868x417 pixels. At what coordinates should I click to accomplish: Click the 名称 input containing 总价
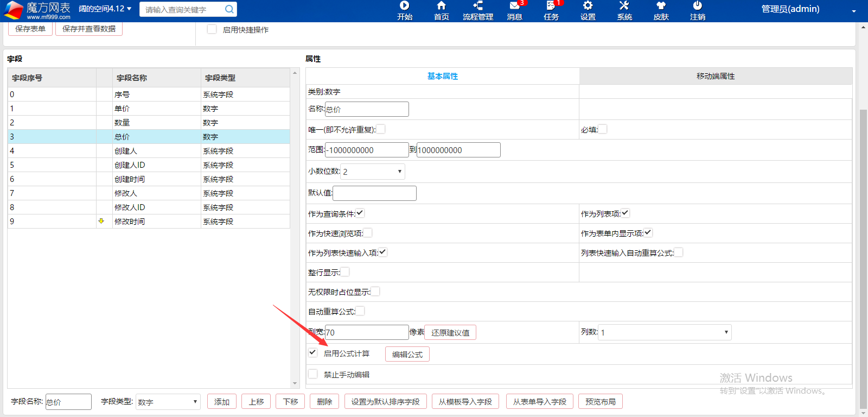[367, 109]
